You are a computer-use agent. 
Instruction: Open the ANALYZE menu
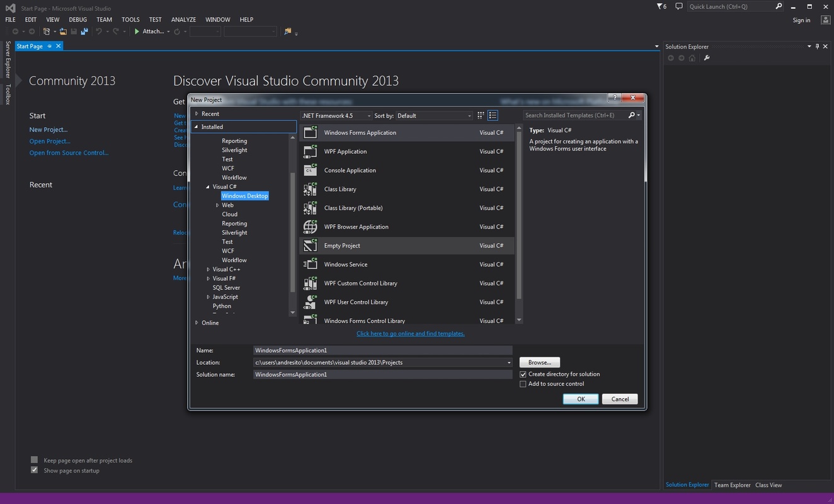coord(184,20)
